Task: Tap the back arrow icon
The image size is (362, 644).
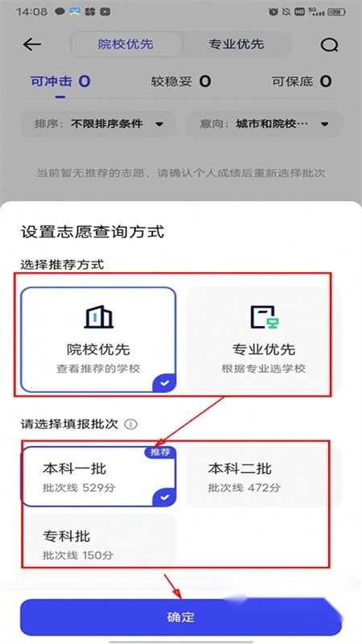Action: [32, 44]
